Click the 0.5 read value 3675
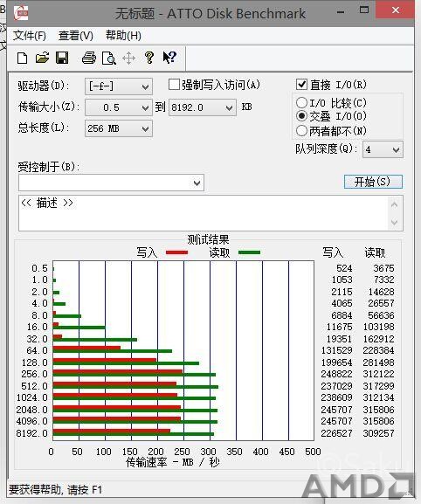421x504 pixels. [383, 268]
